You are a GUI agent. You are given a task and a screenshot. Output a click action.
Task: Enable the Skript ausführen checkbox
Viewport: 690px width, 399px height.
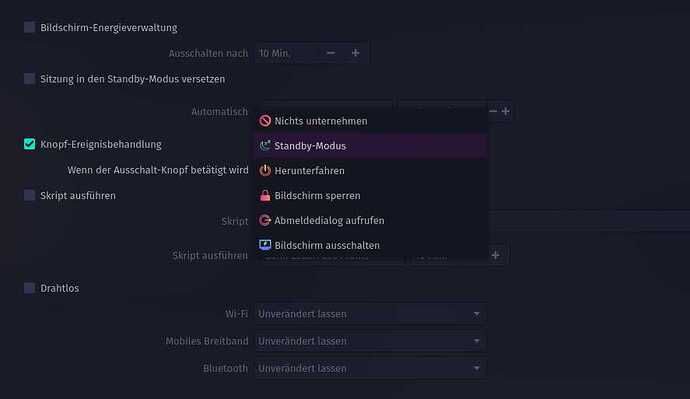click(29, 195)
